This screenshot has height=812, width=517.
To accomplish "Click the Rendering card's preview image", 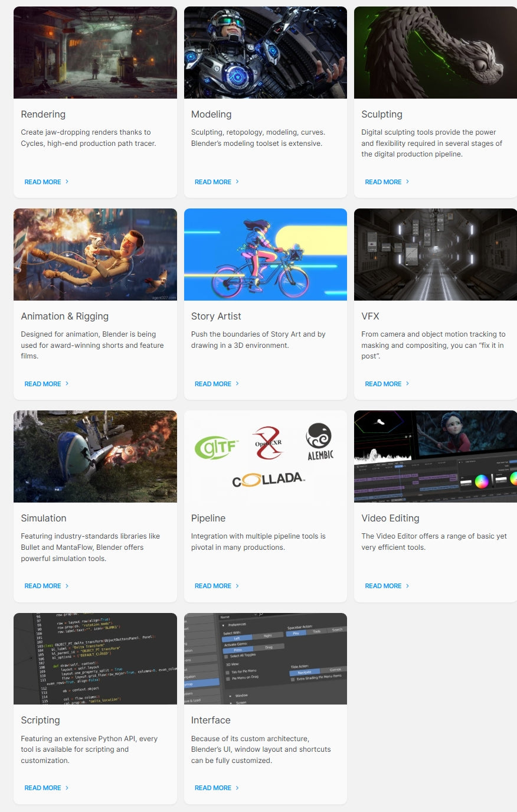I will [95, 52].
